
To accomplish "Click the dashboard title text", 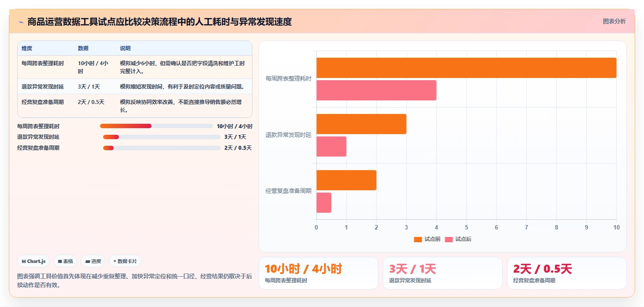I will (159, 22).
